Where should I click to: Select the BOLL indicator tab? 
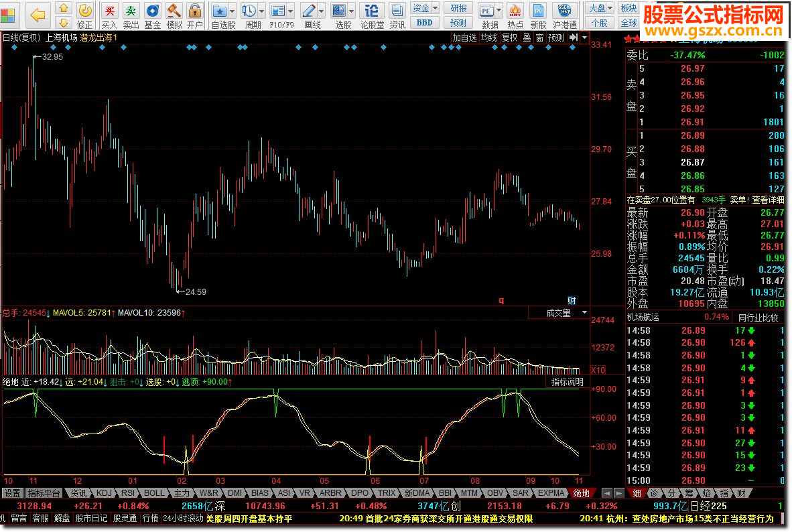point(154,493)
